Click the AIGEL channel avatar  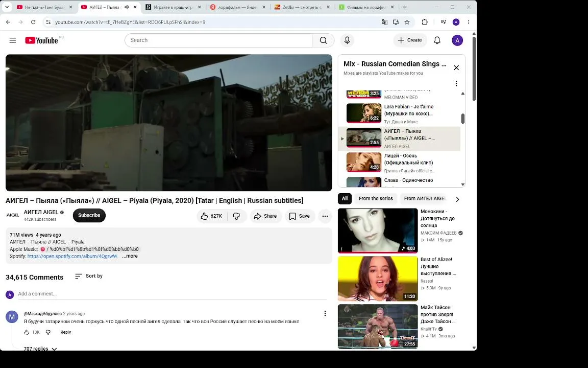[x=13, y=215]
